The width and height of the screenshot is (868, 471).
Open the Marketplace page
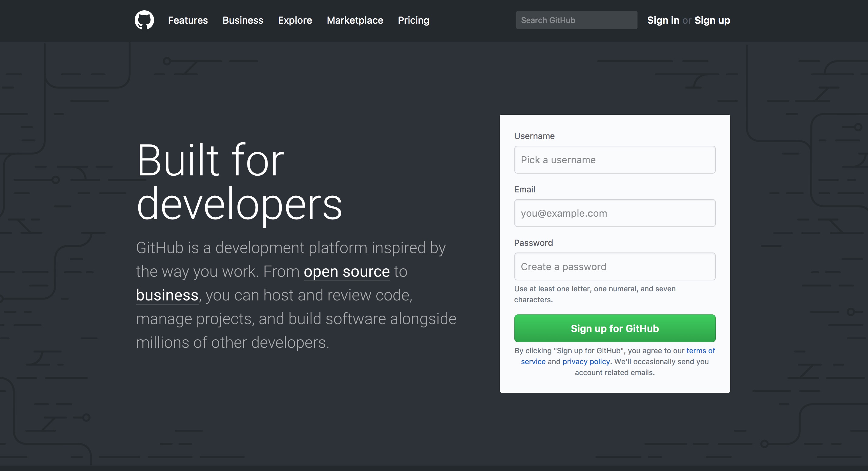tap(355, 20)
